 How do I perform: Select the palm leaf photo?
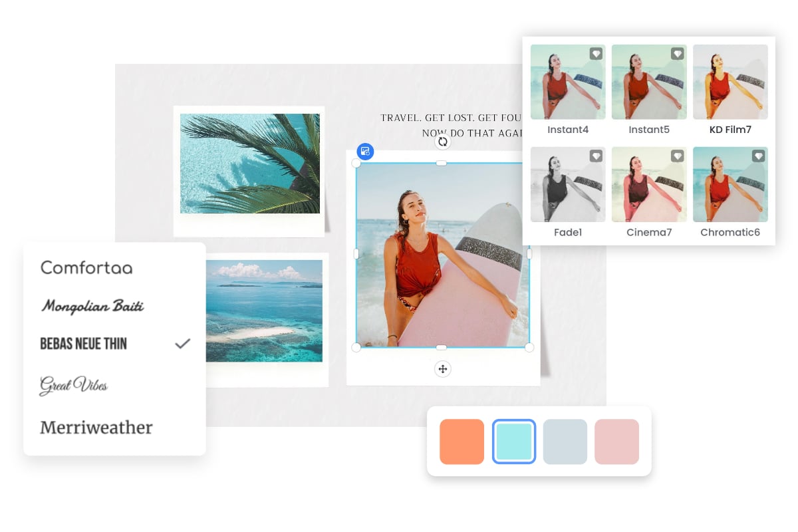pyautogui.click(x=249, y=164)
